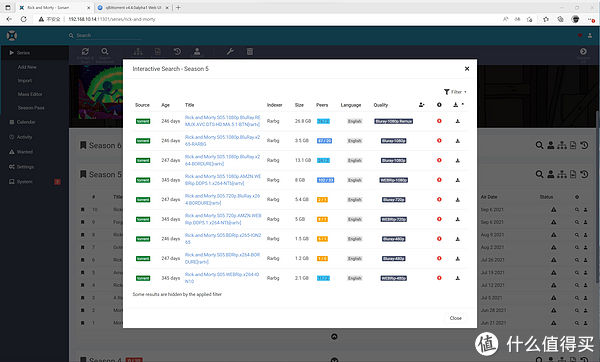
Task: Toggle monitored bookmark for episode 1
Action: (x=82, y=323)
